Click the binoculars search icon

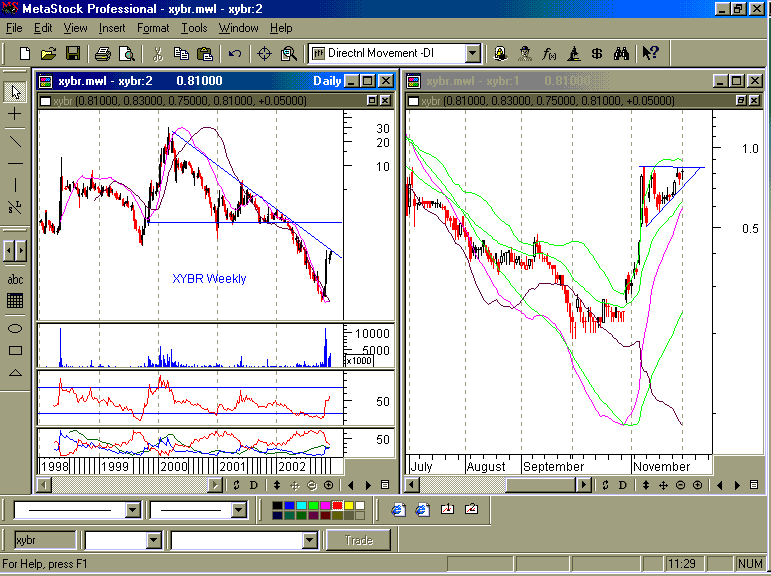click(x=621, y=53)
